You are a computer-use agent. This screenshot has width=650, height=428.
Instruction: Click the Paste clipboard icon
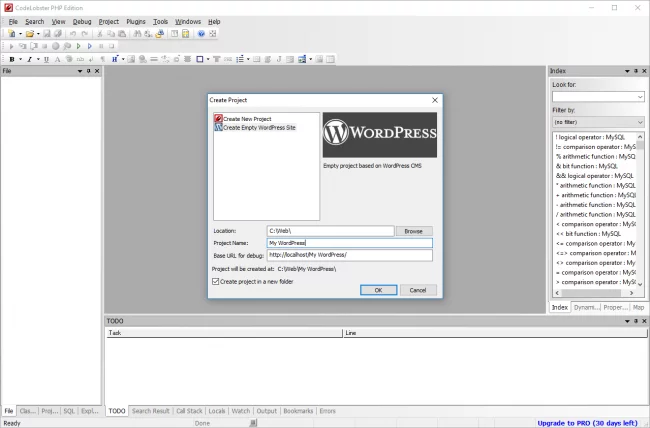click(x=122, y=34)
